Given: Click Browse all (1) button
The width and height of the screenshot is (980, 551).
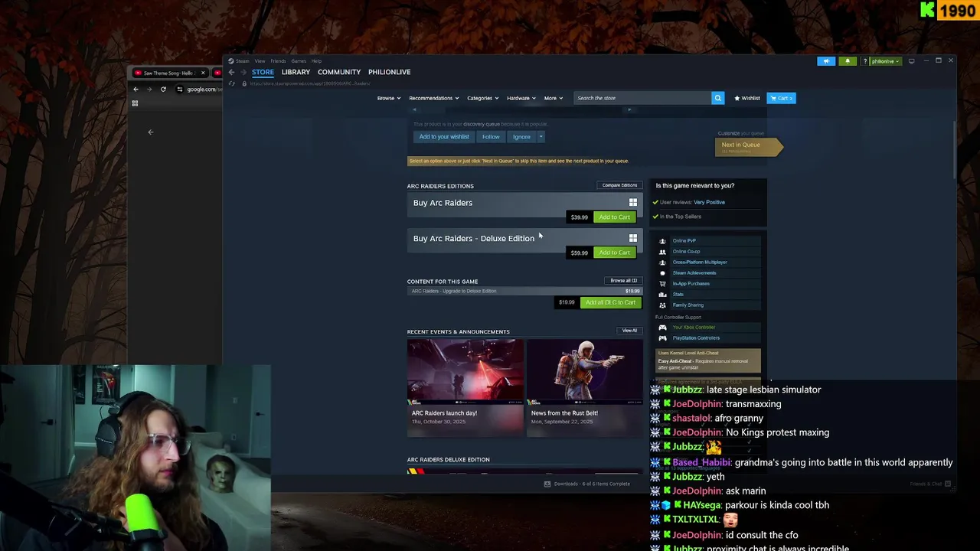Looking at the screenshot, I should (623, 280).
